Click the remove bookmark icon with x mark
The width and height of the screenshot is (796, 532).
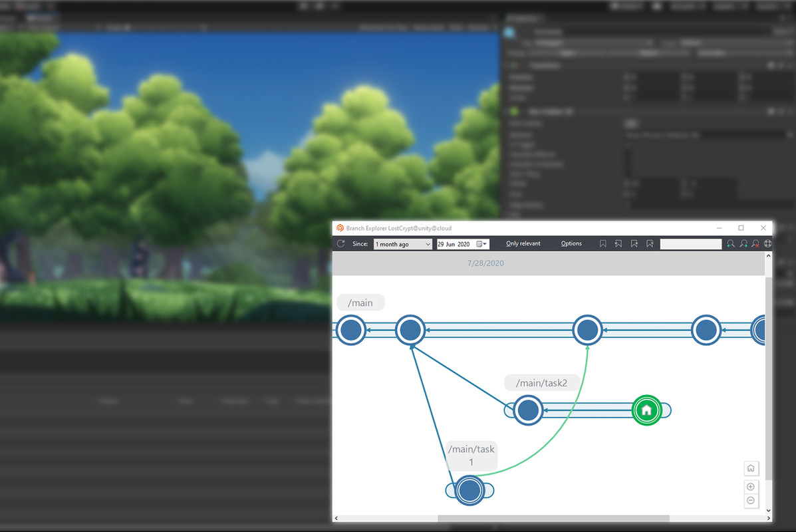pyautogui.click(x=650, y=243)
